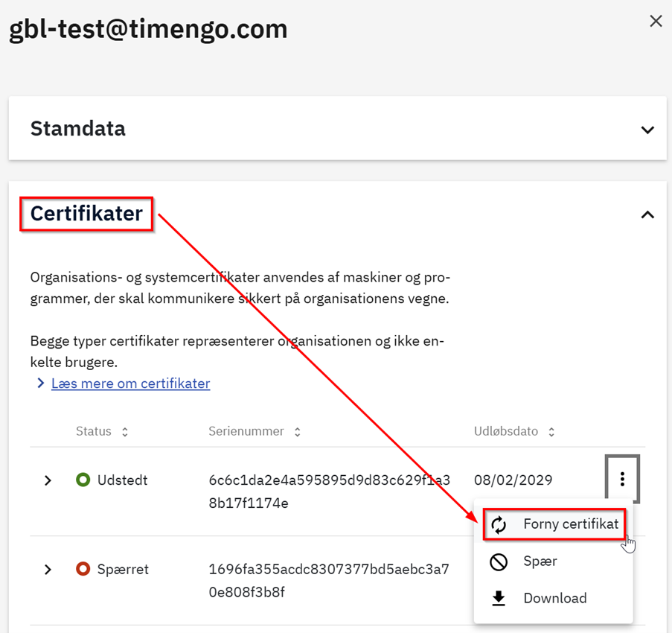Choose Forny certifikat from the menu
Viewport: 672px width, 633px height.
tap(570, 524)
